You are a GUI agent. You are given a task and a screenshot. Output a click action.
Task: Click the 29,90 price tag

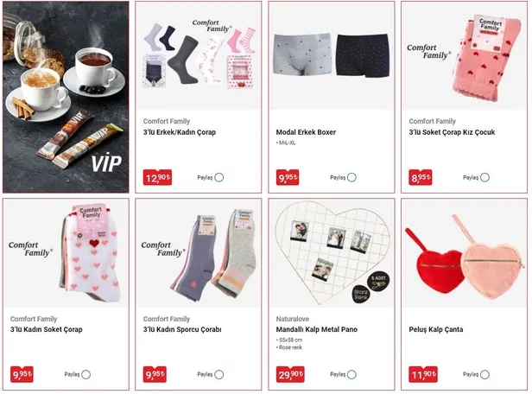(x=290, y=375)
